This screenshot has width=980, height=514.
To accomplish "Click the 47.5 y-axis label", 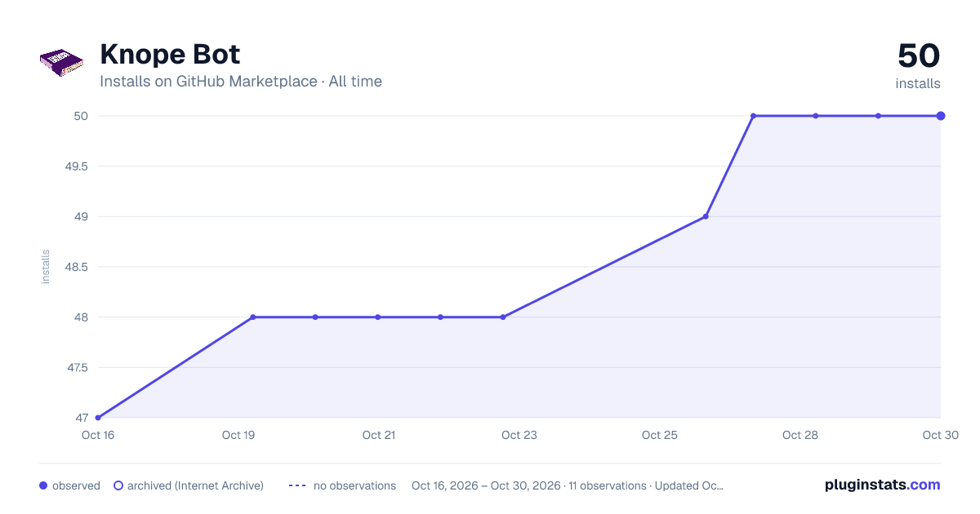I will [x=76, y=367].
